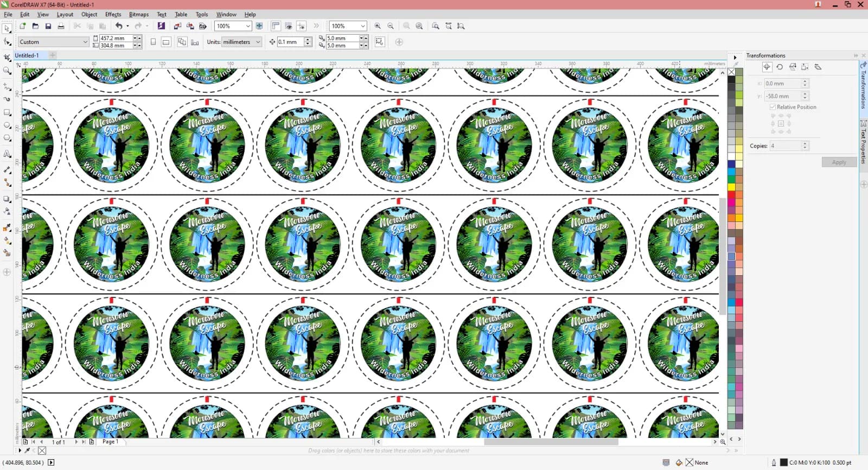Select Position tab in Transformations docker

767,67
